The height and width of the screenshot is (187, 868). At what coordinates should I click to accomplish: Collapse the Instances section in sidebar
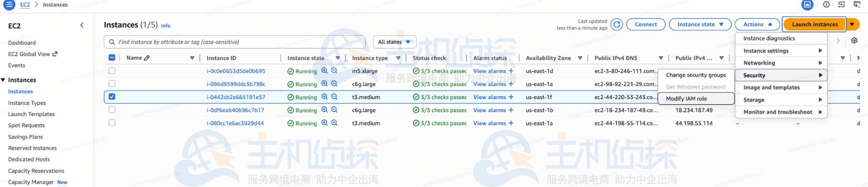pos(4,80)
